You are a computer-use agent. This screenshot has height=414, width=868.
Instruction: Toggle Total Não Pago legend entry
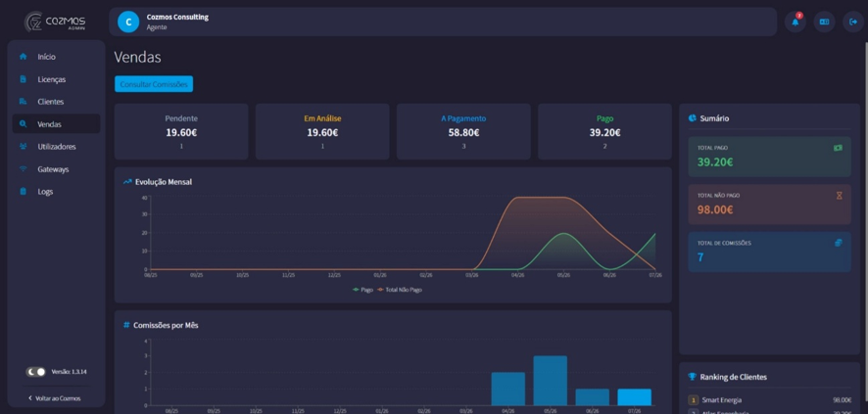pyautogui.click(x=400, y=290)
